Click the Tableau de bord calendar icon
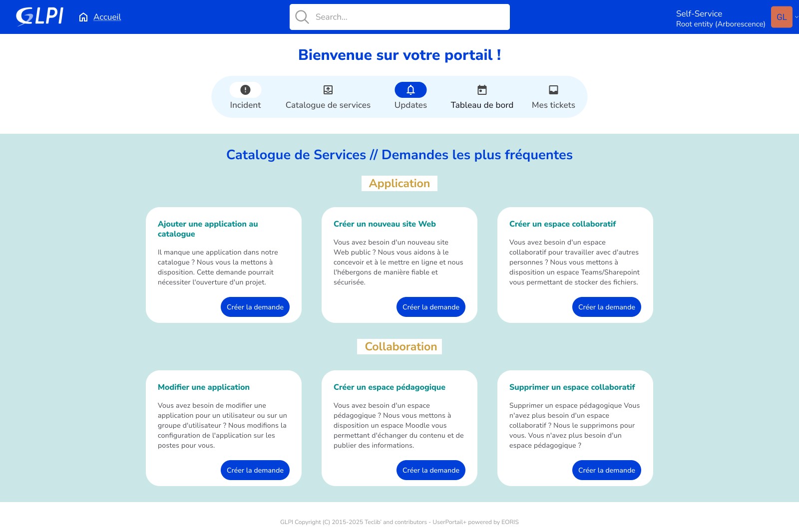The width and height of the screenshot is (799, 532). pyautogui.click(x=482, y=90)
